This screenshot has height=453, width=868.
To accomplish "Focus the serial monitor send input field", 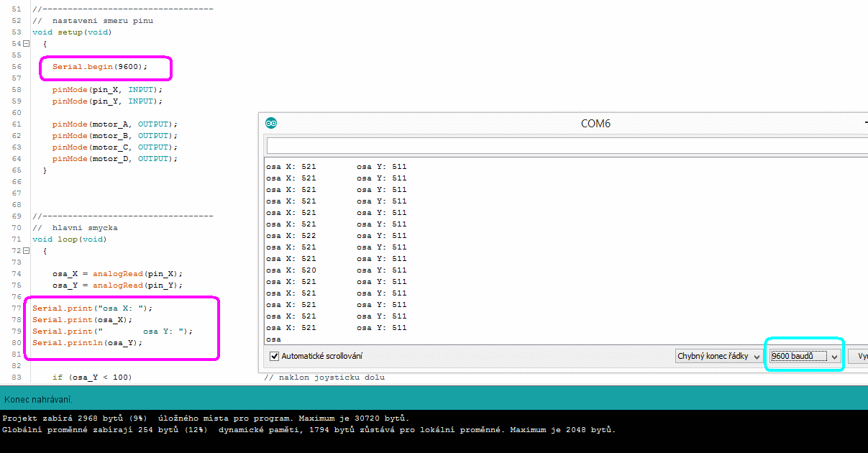I will click(x=567, y=146).
